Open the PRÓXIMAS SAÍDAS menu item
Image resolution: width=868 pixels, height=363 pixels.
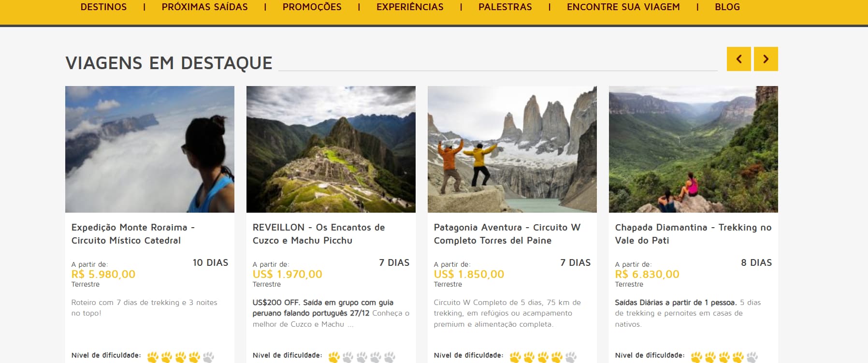coord(204,7)
